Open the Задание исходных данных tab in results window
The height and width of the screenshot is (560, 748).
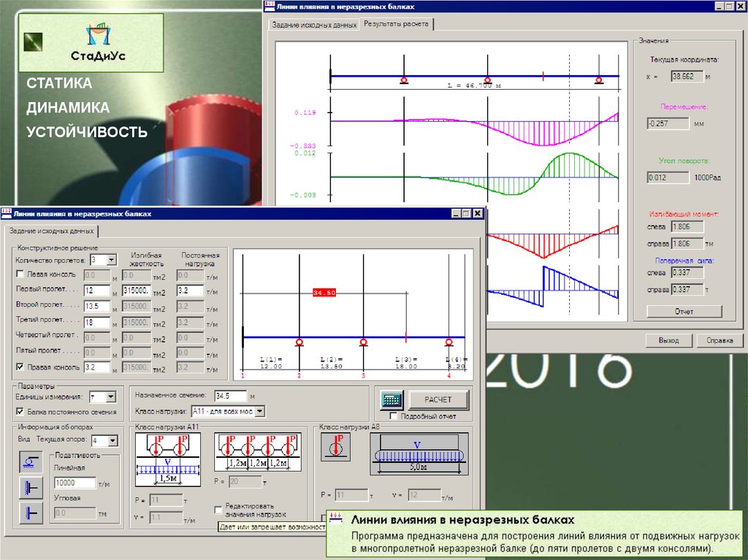pos(313,25)
